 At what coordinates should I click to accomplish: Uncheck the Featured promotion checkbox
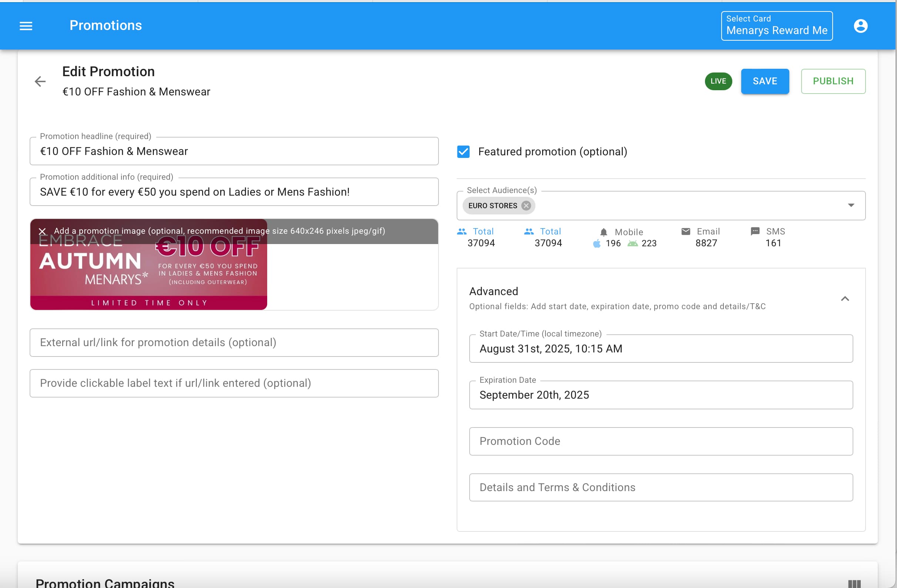pos(463,152)
